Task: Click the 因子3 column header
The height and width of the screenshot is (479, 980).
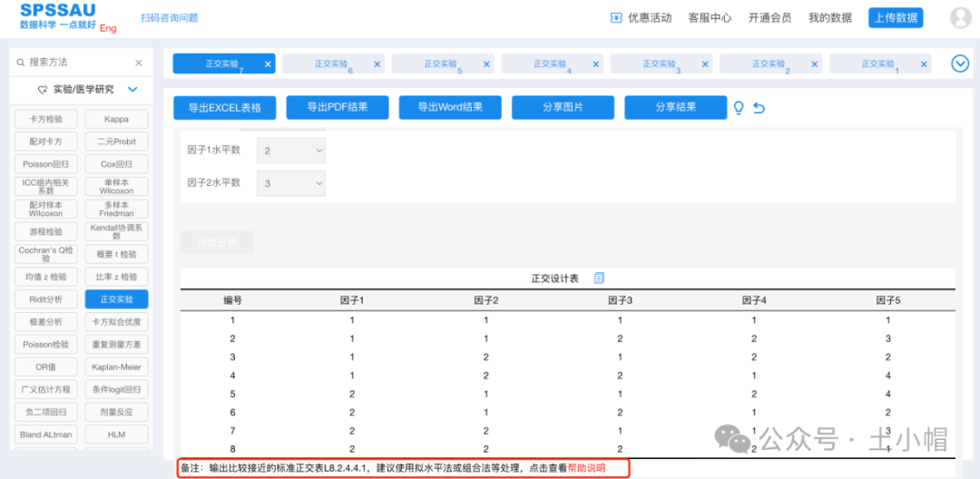Action: [x=620, y=300]
